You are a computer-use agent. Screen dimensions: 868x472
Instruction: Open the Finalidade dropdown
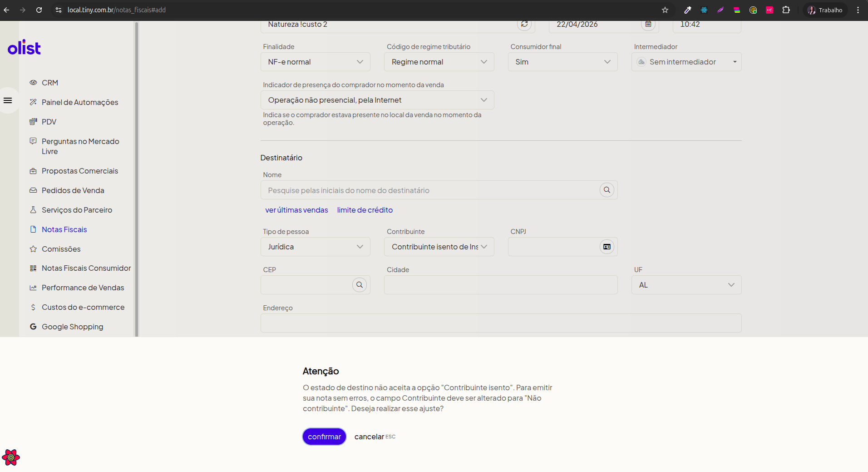(316, 62)
